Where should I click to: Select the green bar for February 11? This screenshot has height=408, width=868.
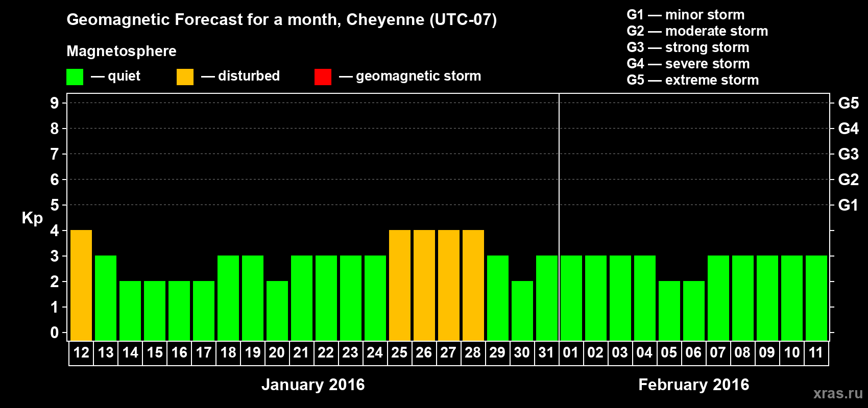pyautogui.click(x=816, y=298)
